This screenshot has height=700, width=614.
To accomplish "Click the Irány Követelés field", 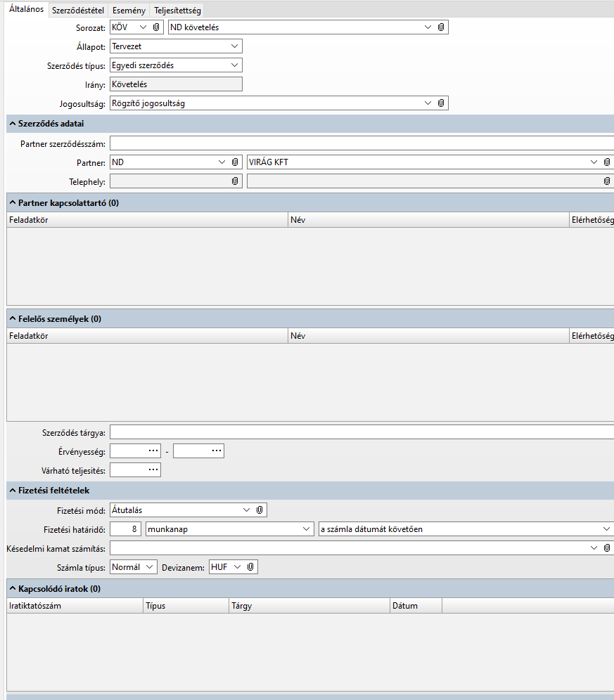I will (176, 84).
